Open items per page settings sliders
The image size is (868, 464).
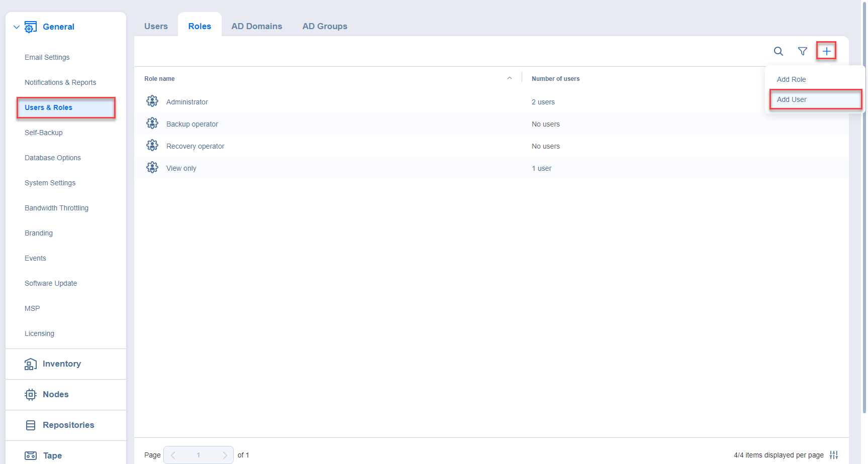(834, 455)
